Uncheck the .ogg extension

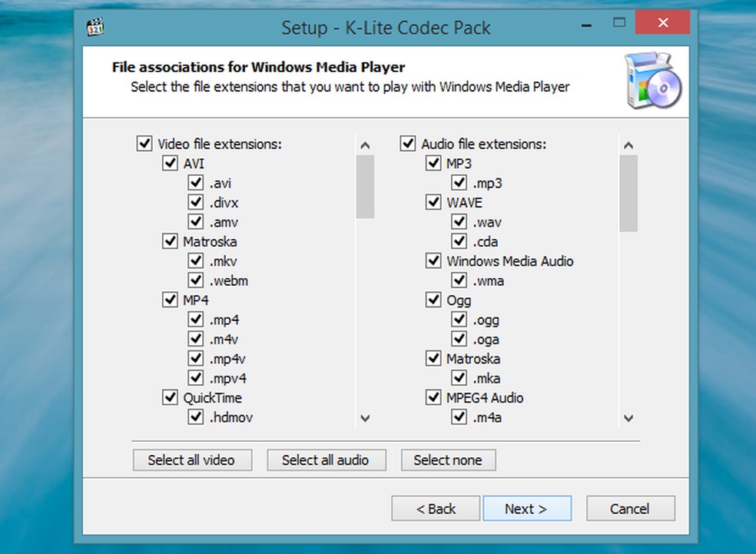click(459, 319)
